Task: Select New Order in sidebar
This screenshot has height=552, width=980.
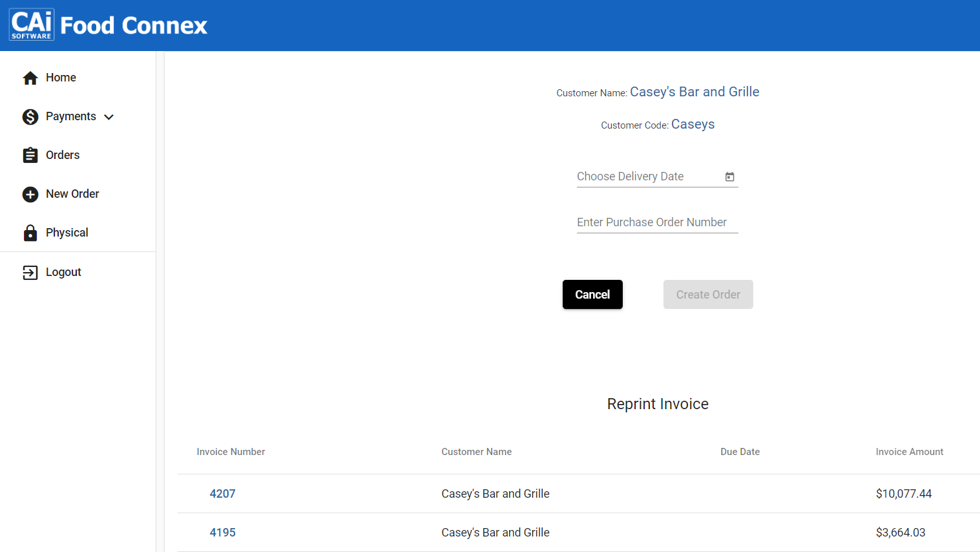Action: (72, 194)
